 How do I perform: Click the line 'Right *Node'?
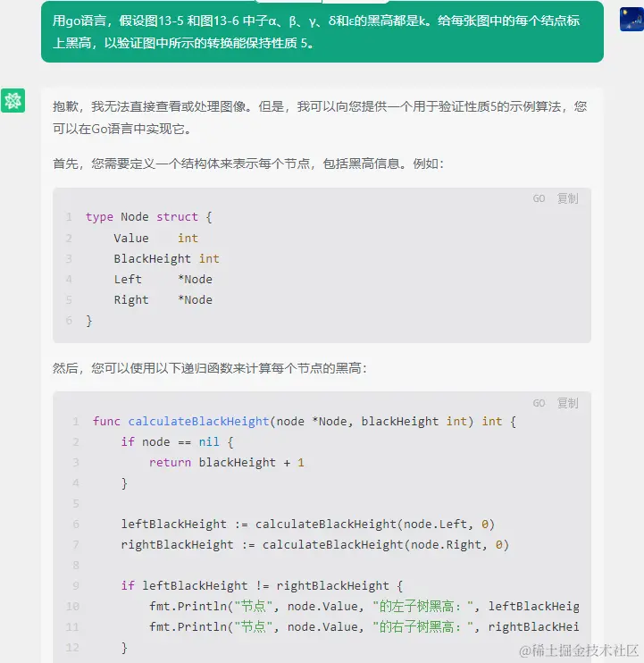point(163,300)
